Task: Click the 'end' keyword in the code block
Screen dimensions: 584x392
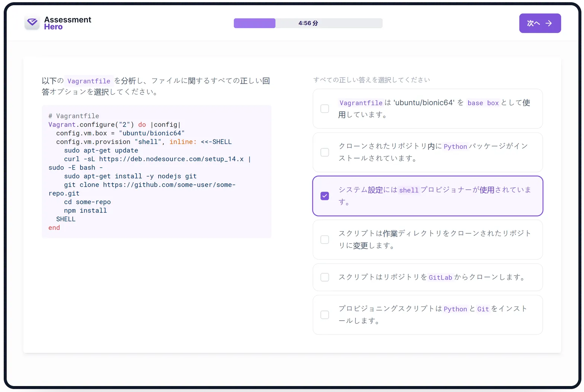Action: click(54, 228)
